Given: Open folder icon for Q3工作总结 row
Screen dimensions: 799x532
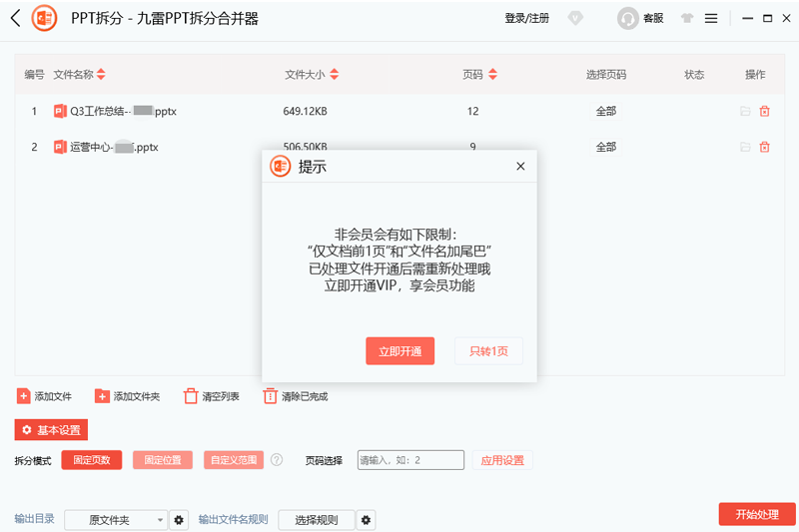Looking at the screenshot, I should [x=745, y=111].
